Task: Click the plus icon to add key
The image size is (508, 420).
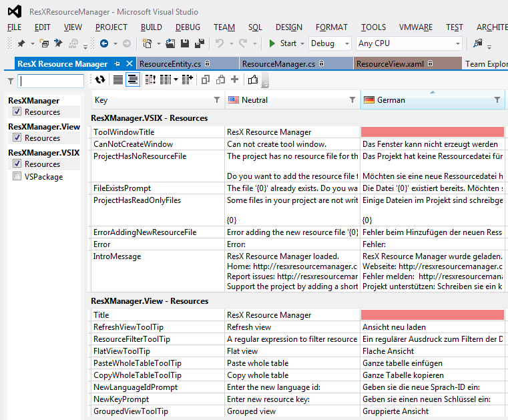Action: tap(235, 79)
